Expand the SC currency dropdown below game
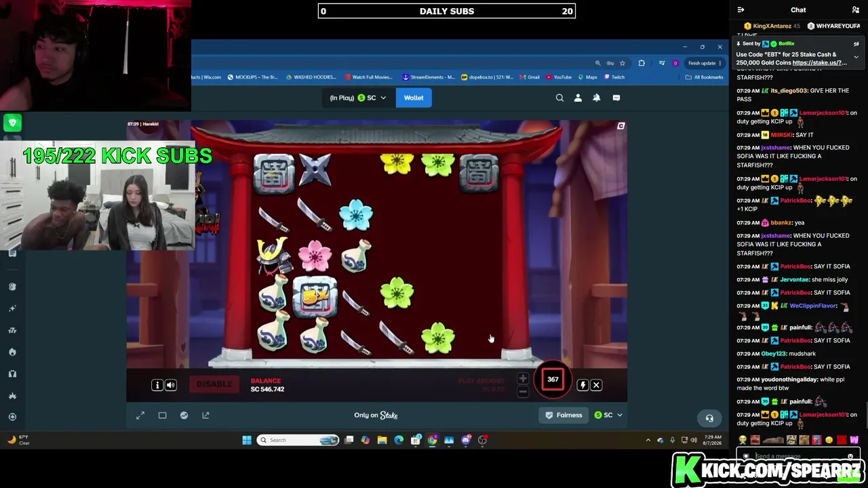 click(x=608, y=415)
